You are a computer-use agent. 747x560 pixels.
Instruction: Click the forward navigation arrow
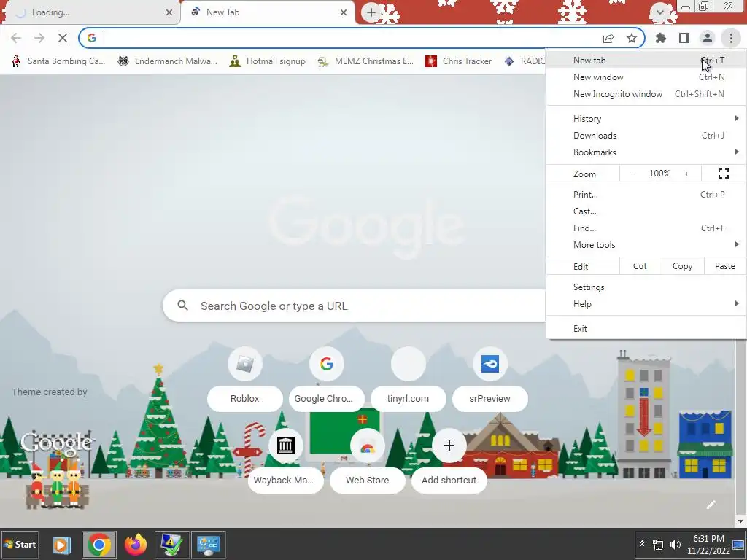(39, 38)
